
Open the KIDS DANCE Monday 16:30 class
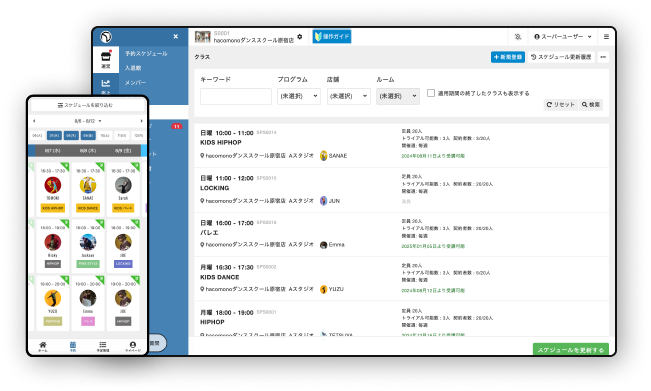401,279
